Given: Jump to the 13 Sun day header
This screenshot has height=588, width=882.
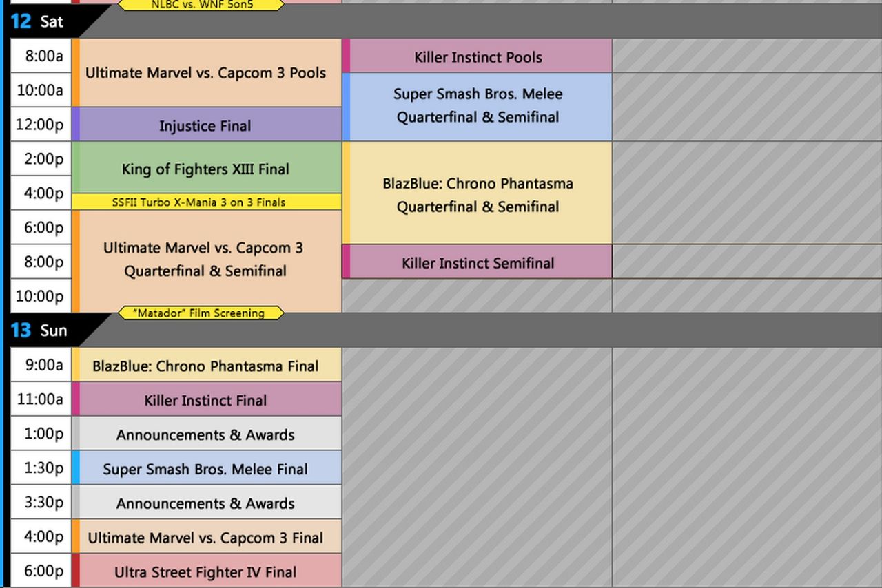Looking at the screenshot, I should pos(39,330).
